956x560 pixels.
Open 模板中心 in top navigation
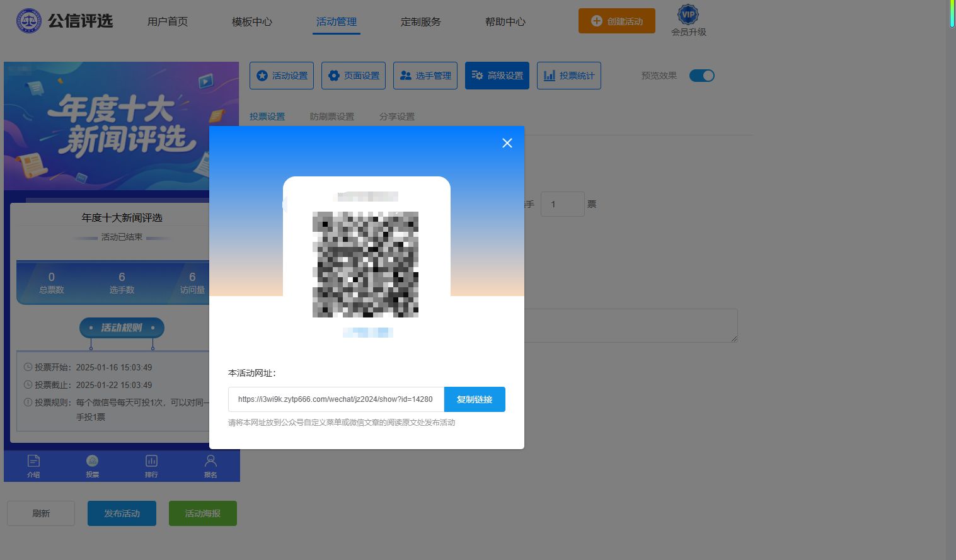252,21
